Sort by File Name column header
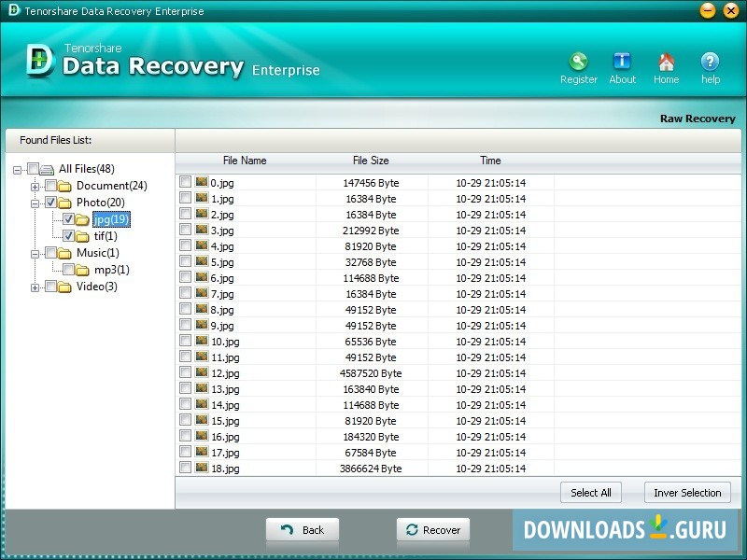This screenshot has width=747, height=560. point(245,161)
